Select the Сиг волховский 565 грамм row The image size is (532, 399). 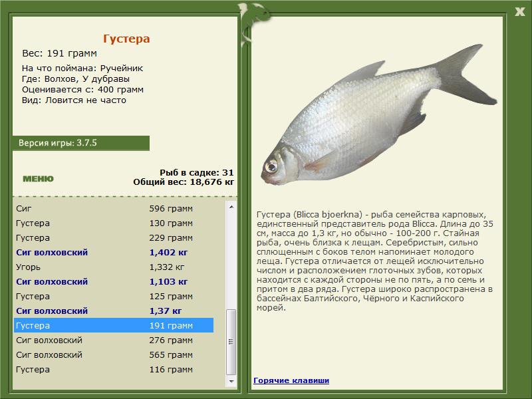(x=113, y=354)
